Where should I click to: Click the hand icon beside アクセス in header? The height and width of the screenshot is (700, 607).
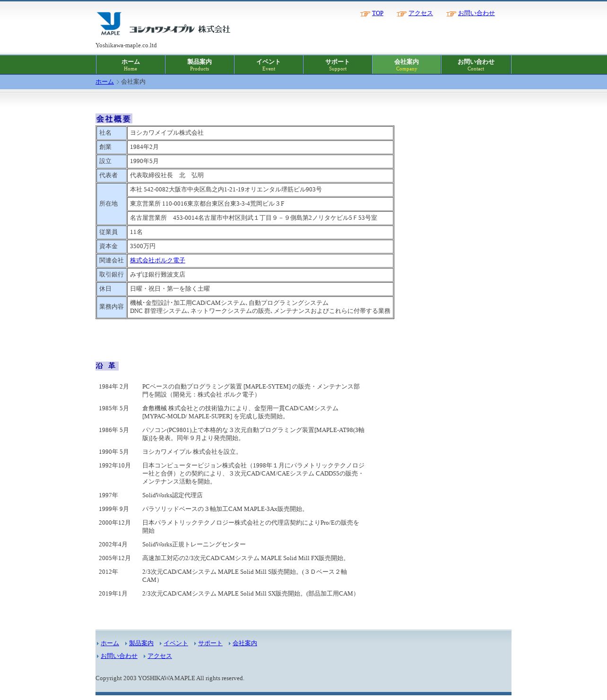click(x=401, y=14)
